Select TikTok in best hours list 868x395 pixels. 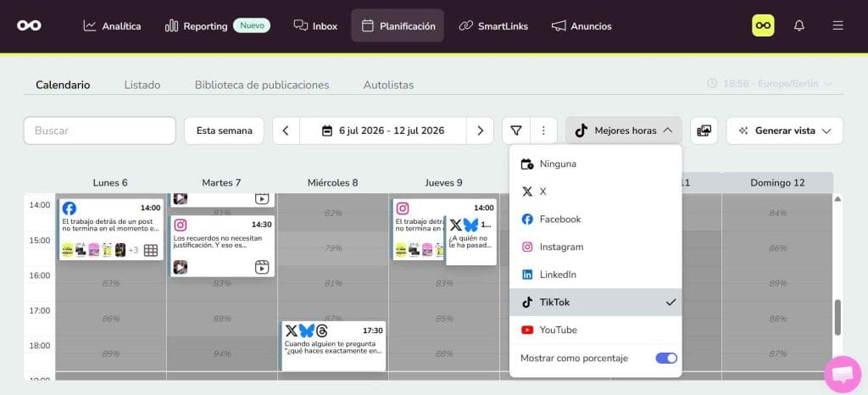pos(596,302)
